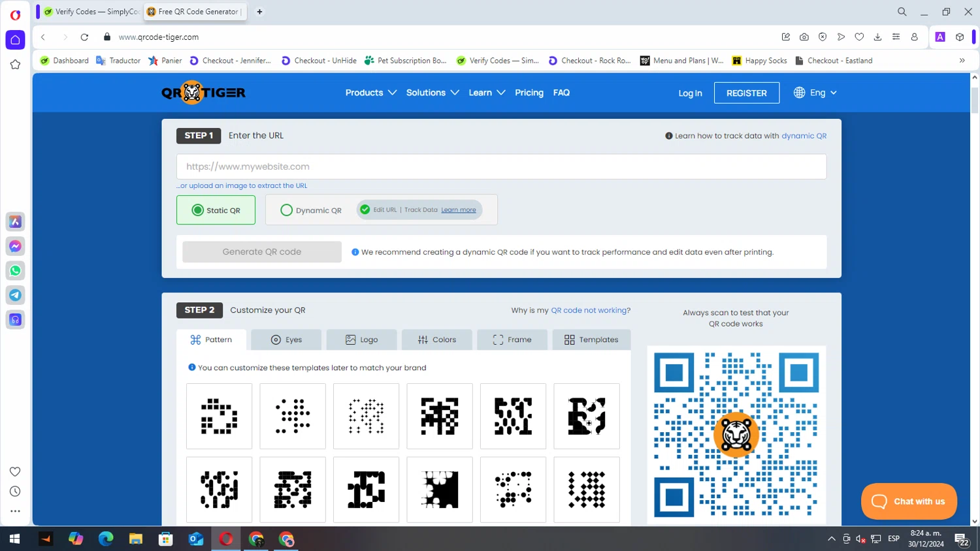Open Microsoft Edge from taskbar
The image size is (980, 551).
[x=106, y=539]
